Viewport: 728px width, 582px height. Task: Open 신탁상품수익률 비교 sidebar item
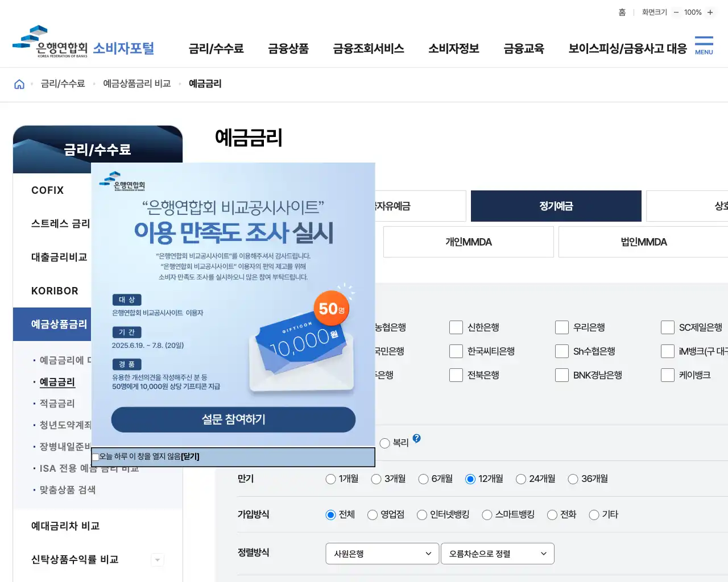[x=75, y=560]
